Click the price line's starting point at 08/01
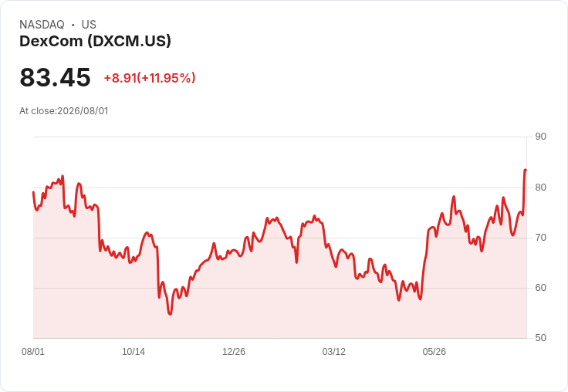568x392 pixels. point(33,192)
